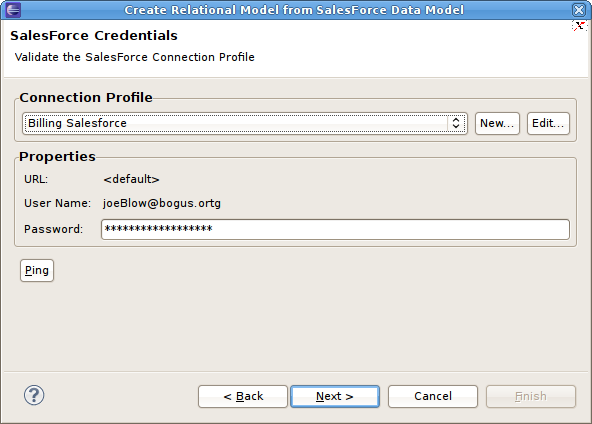Create a new connection profile with New...
592x424 pixels.
click(x=497, y=123)
